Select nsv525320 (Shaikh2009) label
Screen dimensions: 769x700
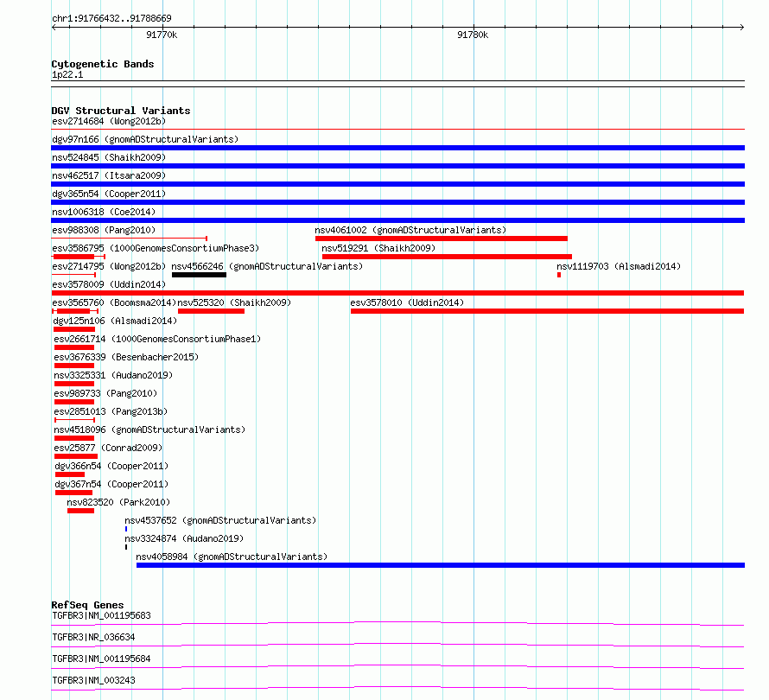click(234, 302)
